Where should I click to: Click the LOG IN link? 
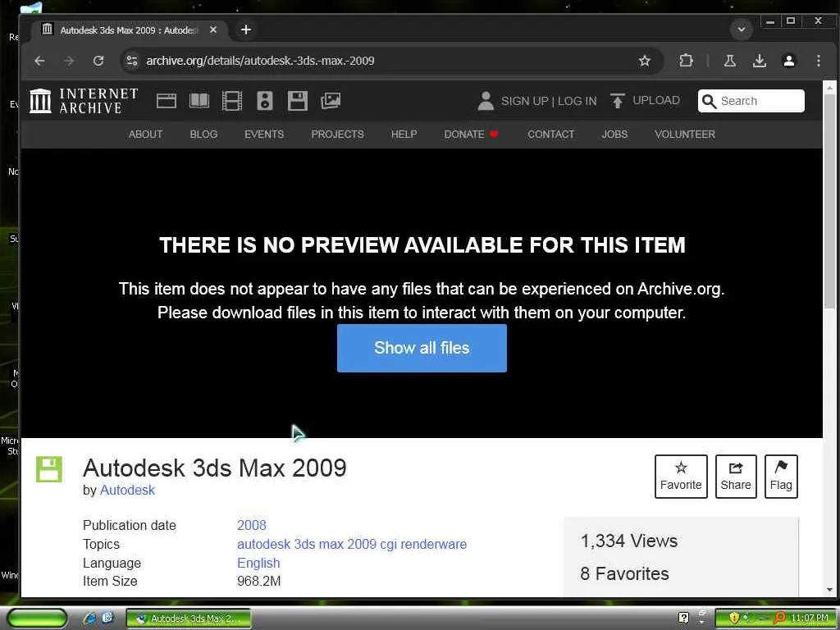coord(577,101)
